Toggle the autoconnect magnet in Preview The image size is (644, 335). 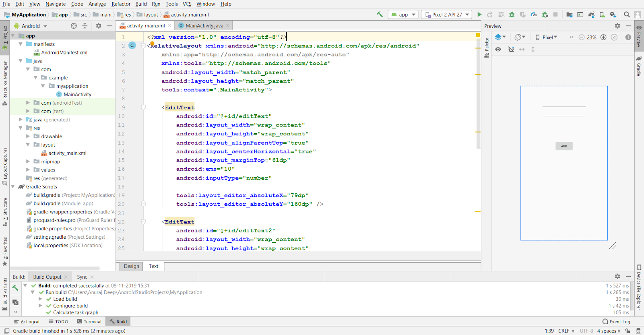(511, 49)
